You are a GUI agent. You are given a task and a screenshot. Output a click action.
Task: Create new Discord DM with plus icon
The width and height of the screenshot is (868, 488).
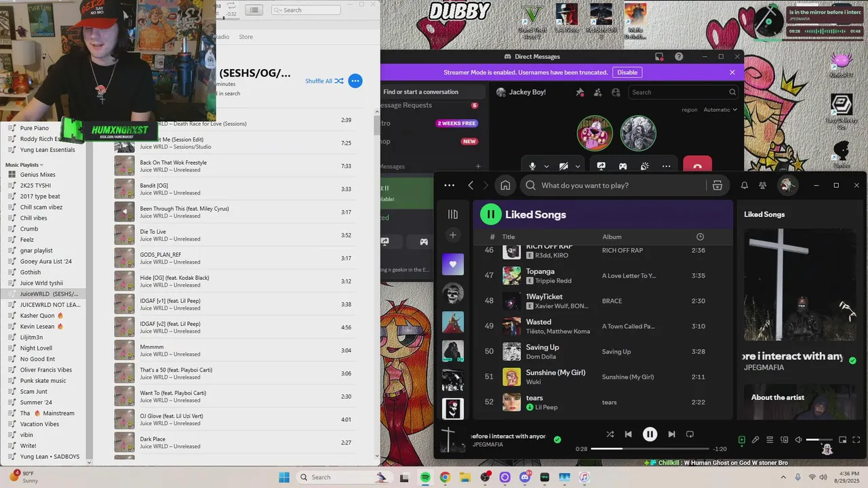point(478,166)
